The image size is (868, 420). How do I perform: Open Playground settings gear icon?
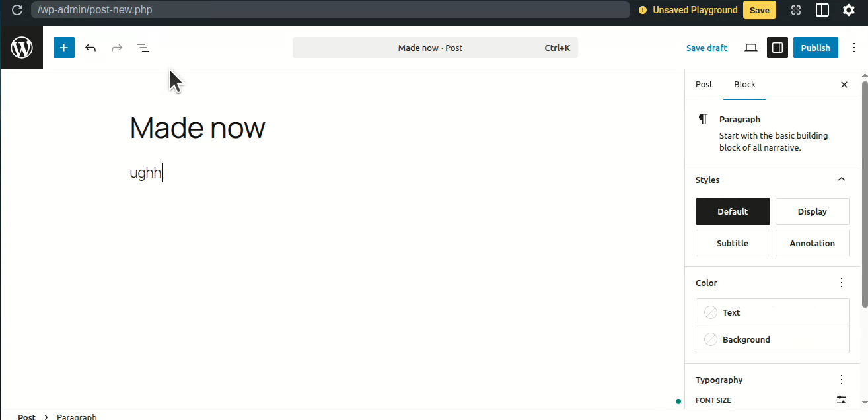tap(849, 10)
